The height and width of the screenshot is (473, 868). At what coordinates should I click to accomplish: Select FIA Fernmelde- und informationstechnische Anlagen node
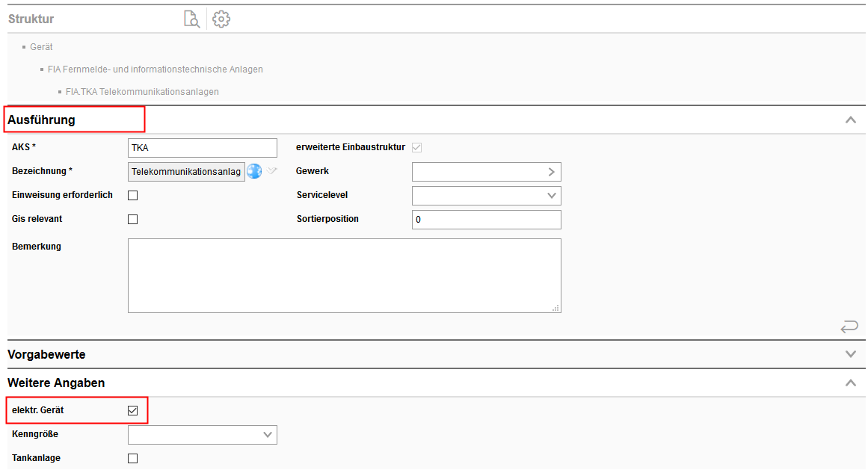(x=155, y=69)
